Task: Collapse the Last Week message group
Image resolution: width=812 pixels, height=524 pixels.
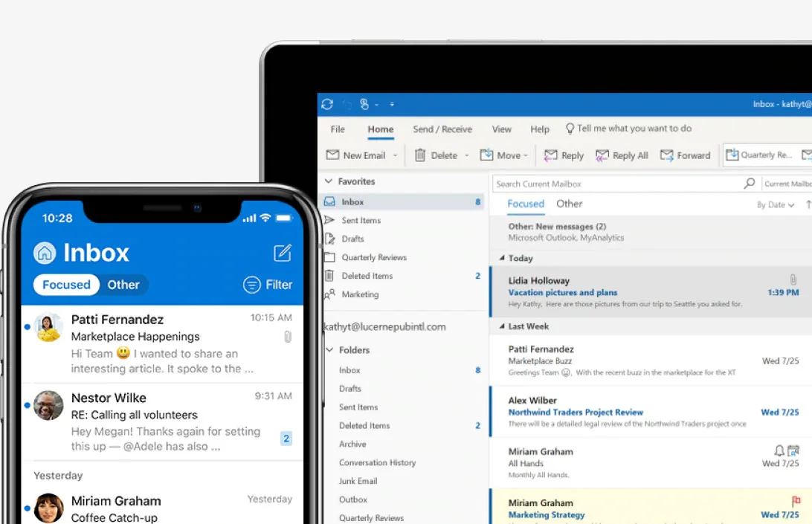Action: point(502,326)
